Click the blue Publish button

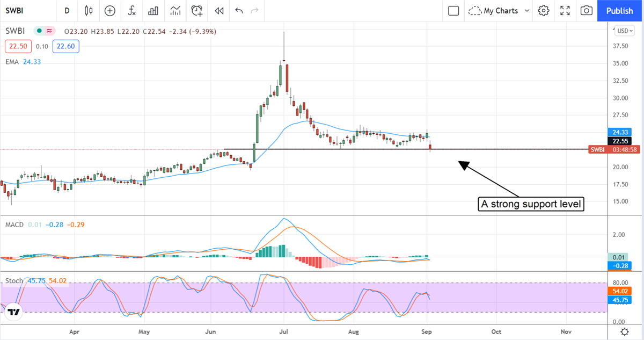click(x=619, y=11)
